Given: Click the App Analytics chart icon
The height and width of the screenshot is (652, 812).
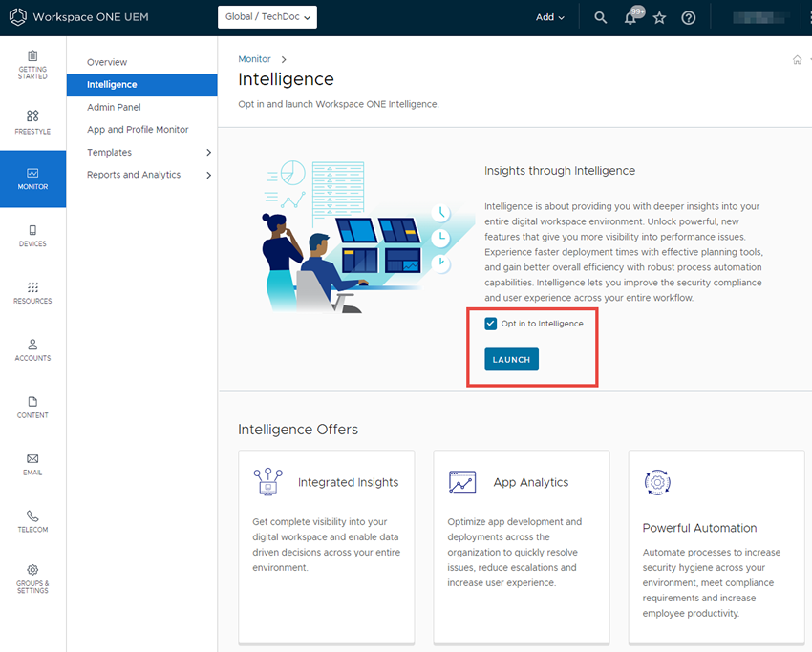Looking at the screenshot, I should [x=462, y=482].
